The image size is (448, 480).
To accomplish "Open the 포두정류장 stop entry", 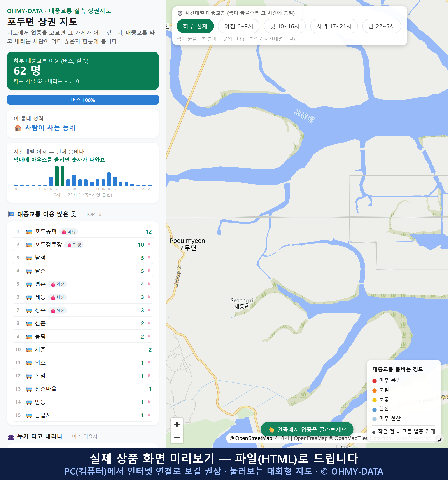I will (x=83, y=245).
